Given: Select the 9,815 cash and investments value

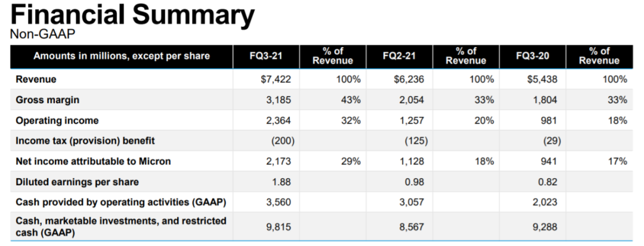Looking at the screenshot, I should [x=278, y=226].
